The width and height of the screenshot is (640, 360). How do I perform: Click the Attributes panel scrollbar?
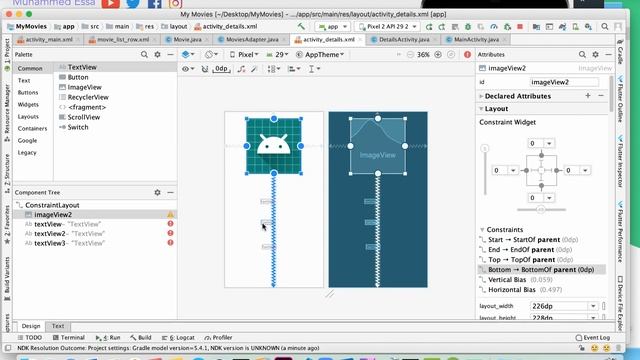pyautogui.click(x=611, y=94)
